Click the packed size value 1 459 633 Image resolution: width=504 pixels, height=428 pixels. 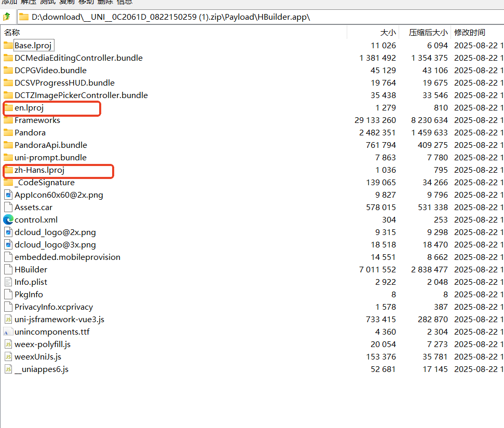[x=429, y=133]
